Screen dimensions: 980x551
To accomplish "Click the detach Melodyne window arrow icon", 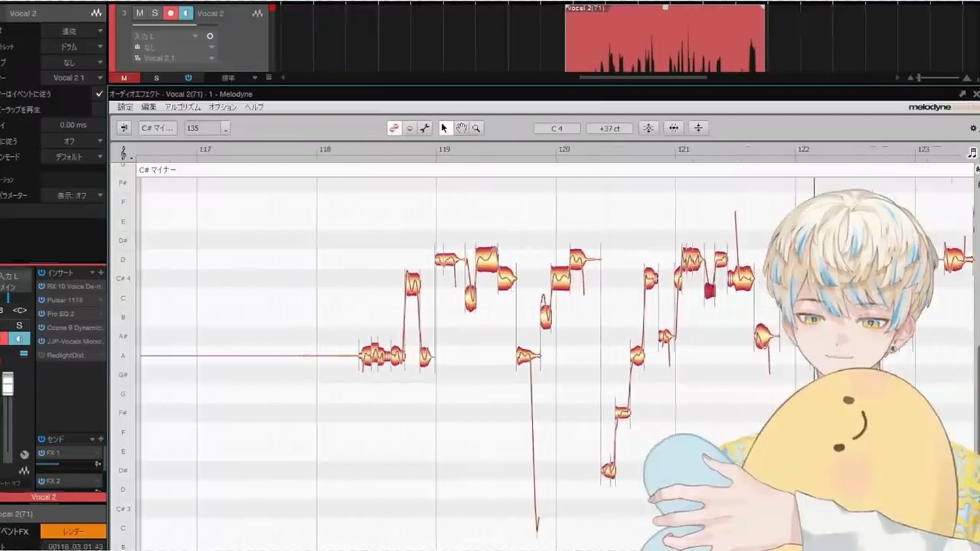I will (x=962, y=94).
